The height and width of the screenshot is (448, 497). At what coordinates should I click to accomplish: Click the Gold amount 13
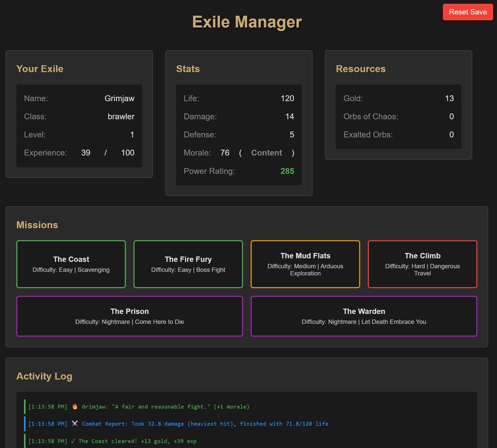(449, 98)
